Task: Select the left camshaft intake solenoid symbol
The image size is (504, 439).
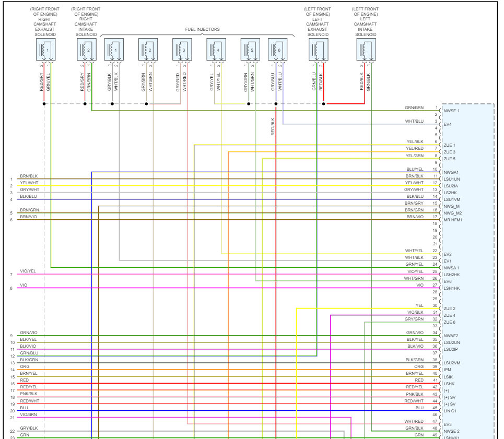Action: [x=366, y=49]
